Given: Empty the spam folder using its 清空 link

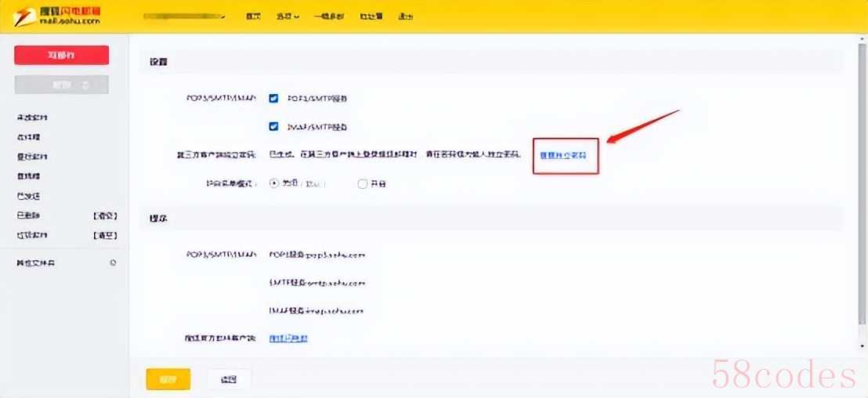Looking at the screenshot, I should pyautogui.click(x=105, y=235).
